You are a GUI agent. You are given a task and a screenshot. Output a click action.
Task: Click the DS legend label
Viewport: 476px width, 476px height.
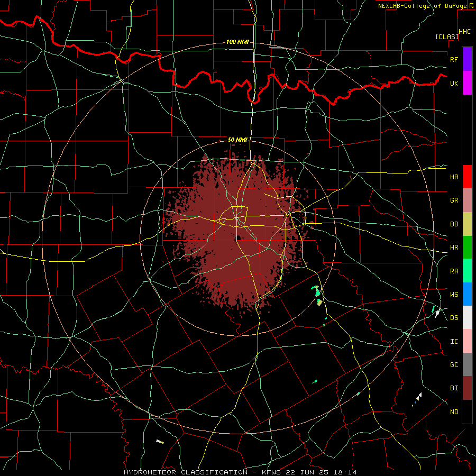coord(454,318)
